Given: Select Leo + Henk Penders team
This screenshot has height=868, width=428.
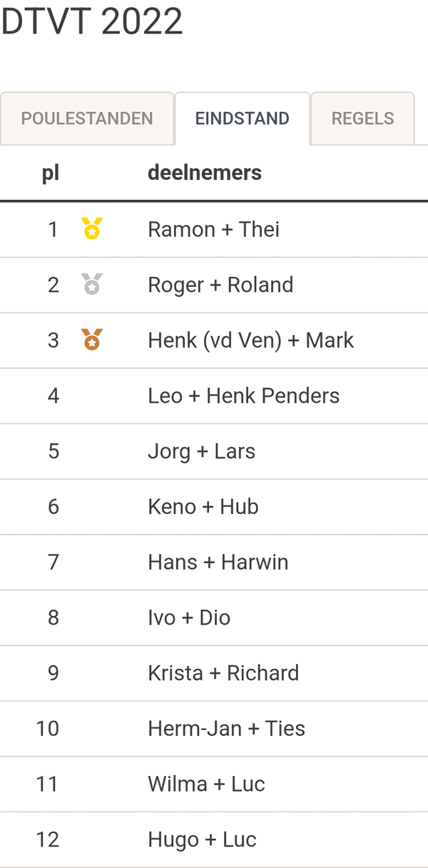Looking at the screenshot, I should click(x=243, y=395).
